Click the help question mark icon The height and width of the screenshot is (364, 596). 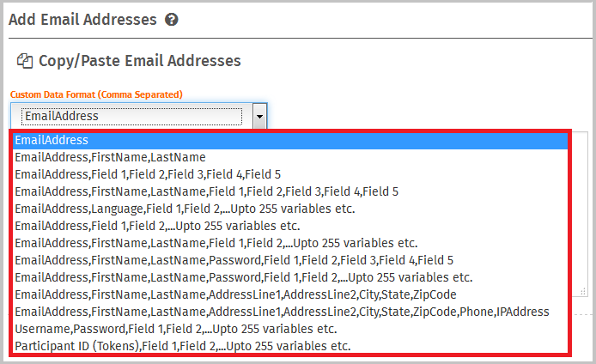(x=172, y=19)
